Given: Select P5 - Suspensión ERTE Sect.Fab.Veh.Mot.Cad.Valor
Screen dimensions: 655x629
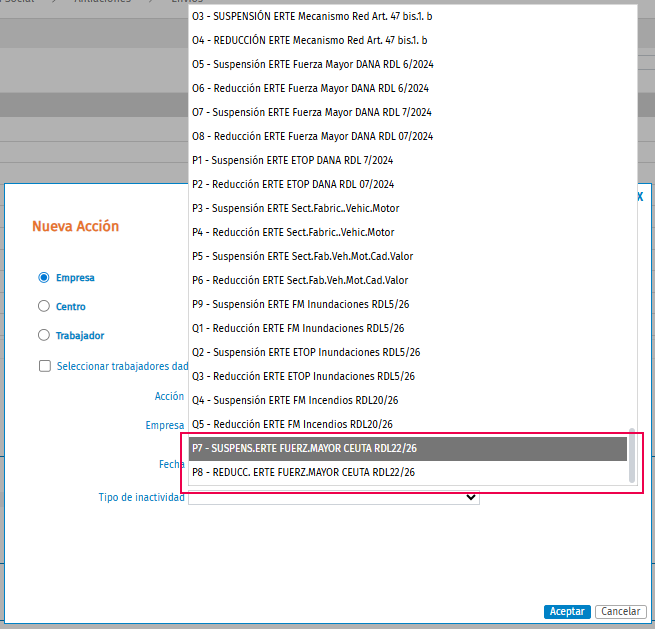Looking at the screenshot, I should tap(408, 256).
